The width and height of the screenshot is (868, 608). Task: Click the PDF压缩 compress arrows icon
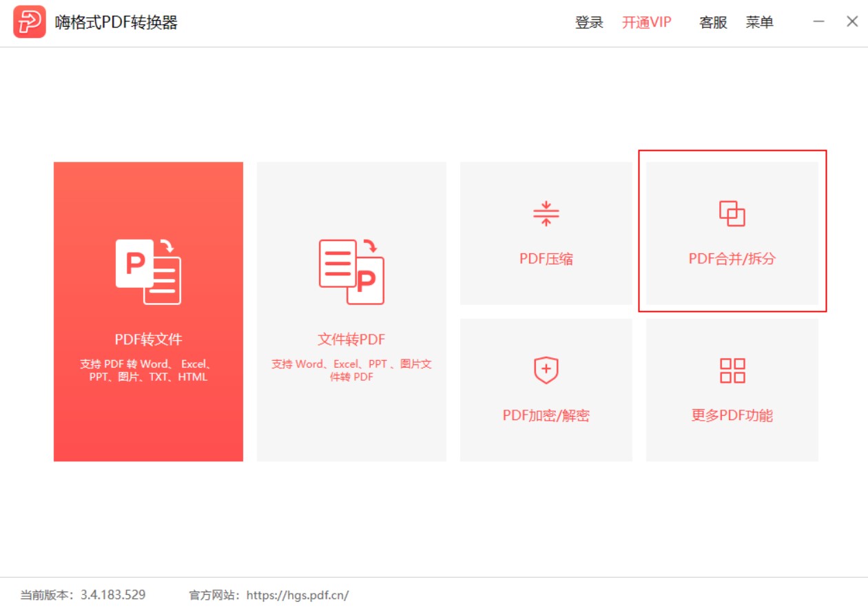(546, 213)
